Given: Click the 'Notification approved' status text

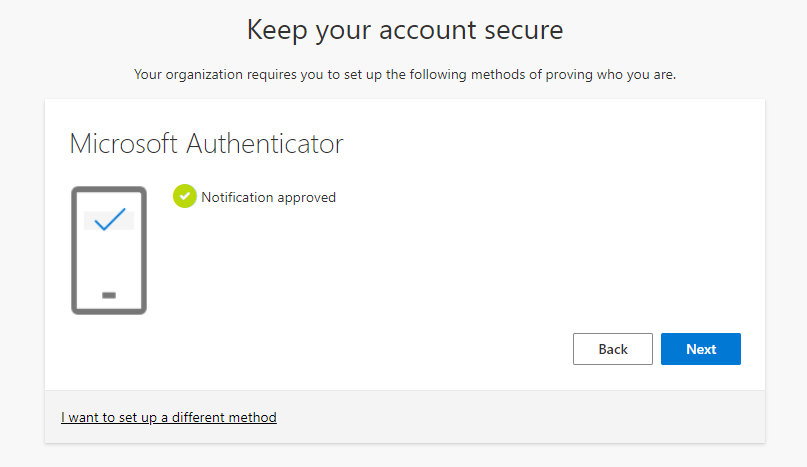Looking at the screenshot, I should pyautogui.click(x=268, y=197).
